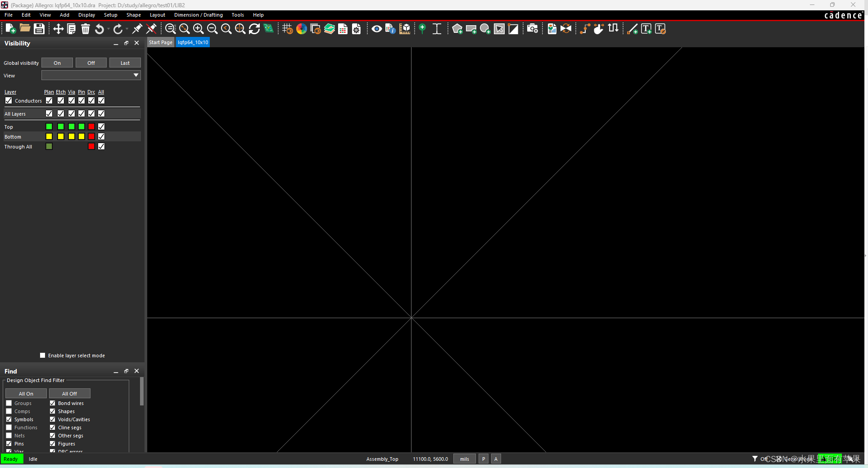This screenshot has width=868, height=468.
Task: Open the View dropdown in Visibility panel
Action: [x=136, y=75]
